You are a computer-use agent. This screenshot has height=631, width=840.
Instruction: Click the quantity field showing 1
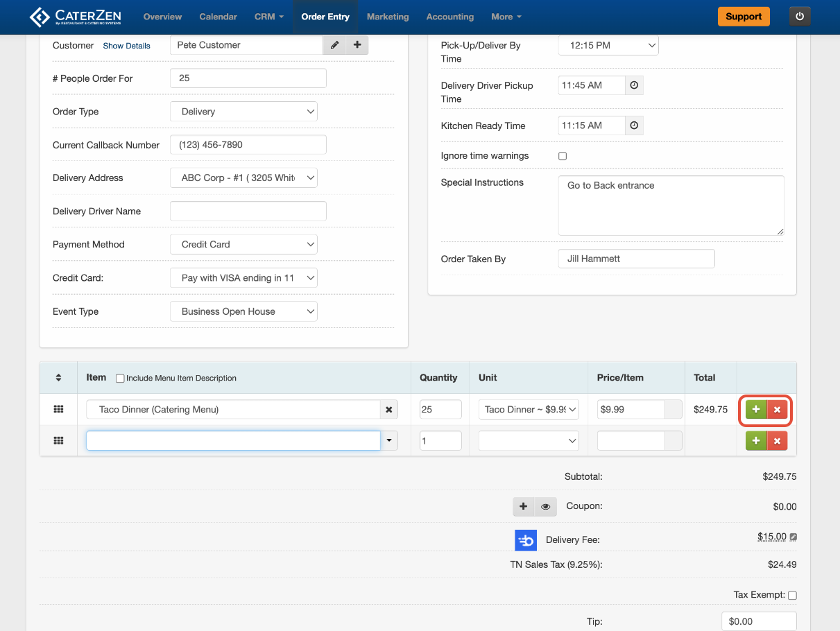pyautogui.click(x=440, y=440)
